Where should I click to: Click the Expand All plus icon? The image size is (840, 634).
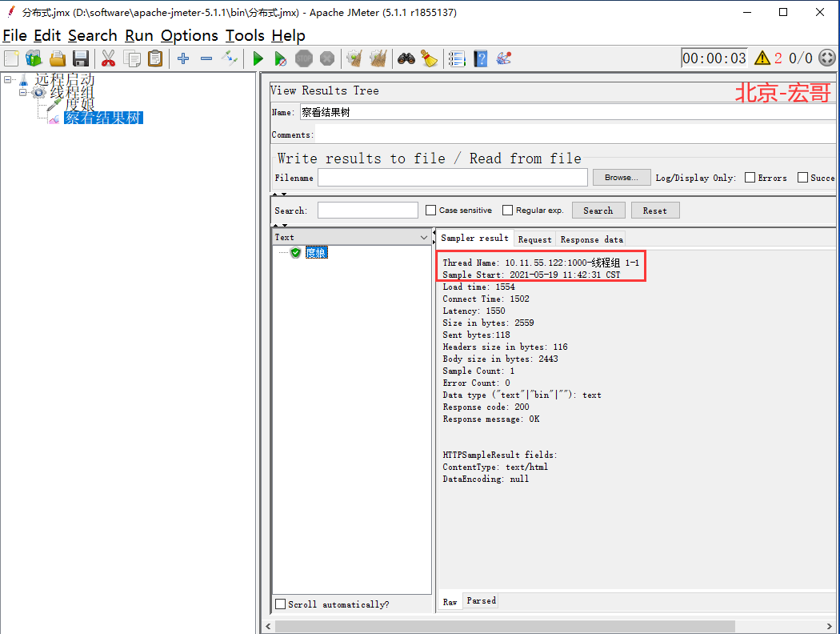(183, 58)
